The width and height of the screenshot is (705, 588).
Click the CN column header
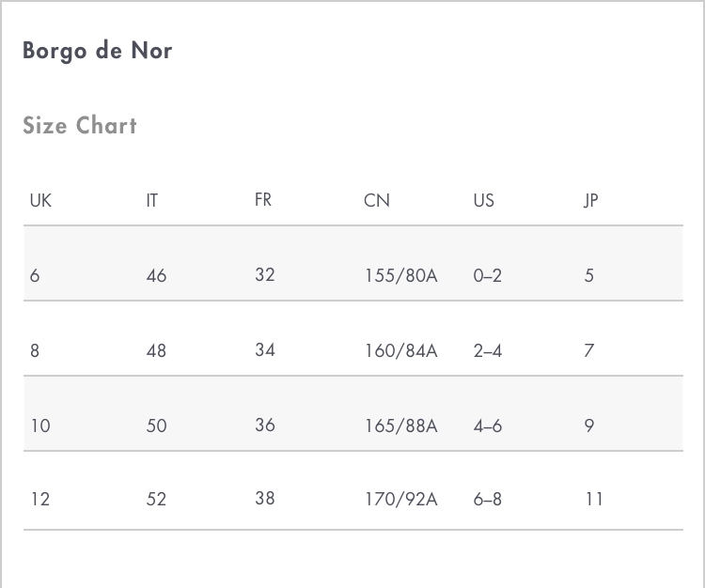point(377,200)
